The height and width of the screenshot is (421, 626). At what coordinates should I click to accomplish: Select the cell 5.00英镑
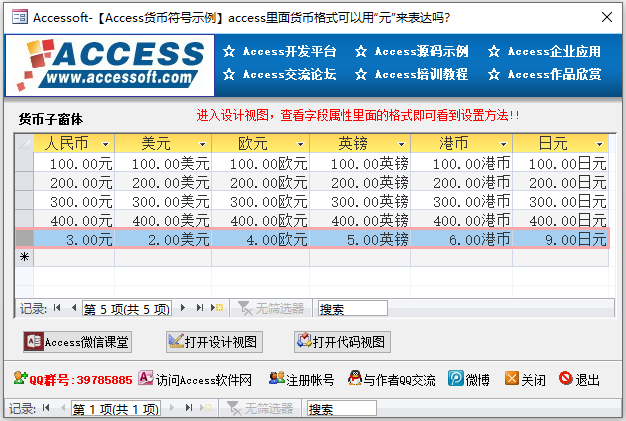(x=360, y=239)
